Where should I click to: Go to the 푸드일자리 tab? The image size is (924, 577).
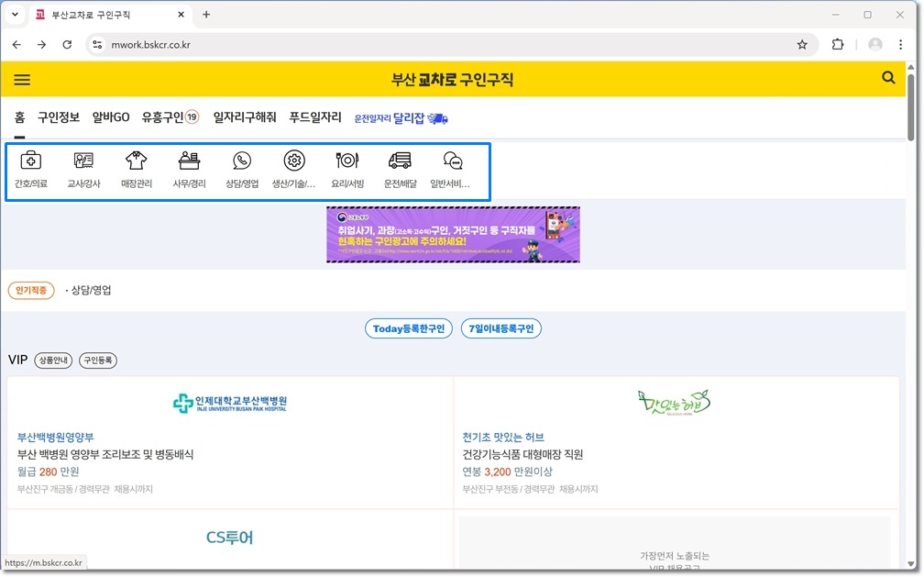(x=315, y=117)
